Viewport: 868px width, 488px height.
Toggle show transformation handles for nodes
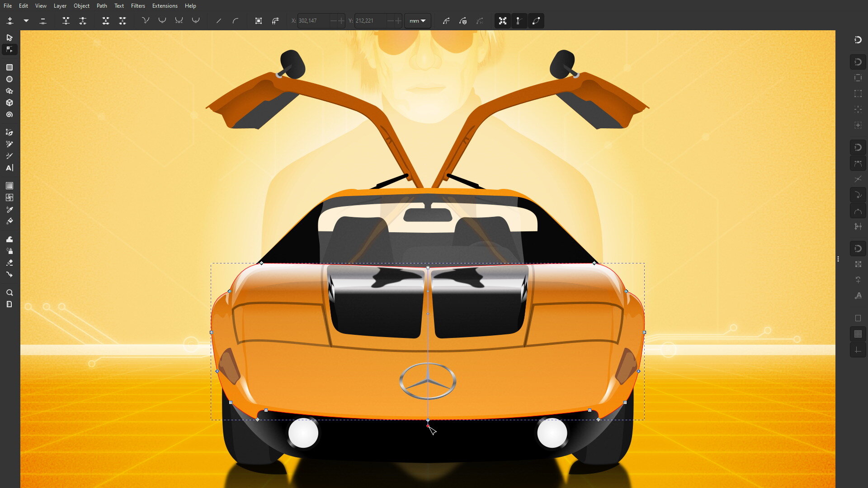pyautogui.click(x=503, y=21)
